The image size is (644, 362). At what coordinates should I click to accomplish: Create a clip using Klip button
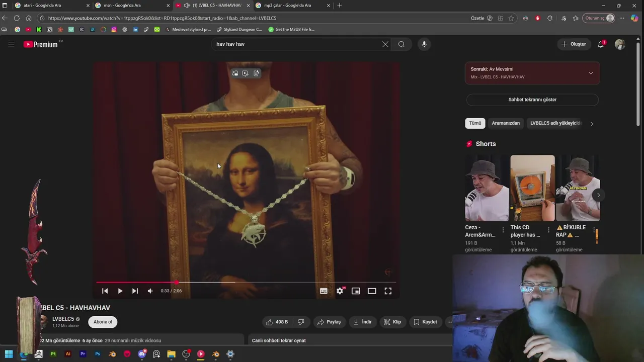point(392,322)
